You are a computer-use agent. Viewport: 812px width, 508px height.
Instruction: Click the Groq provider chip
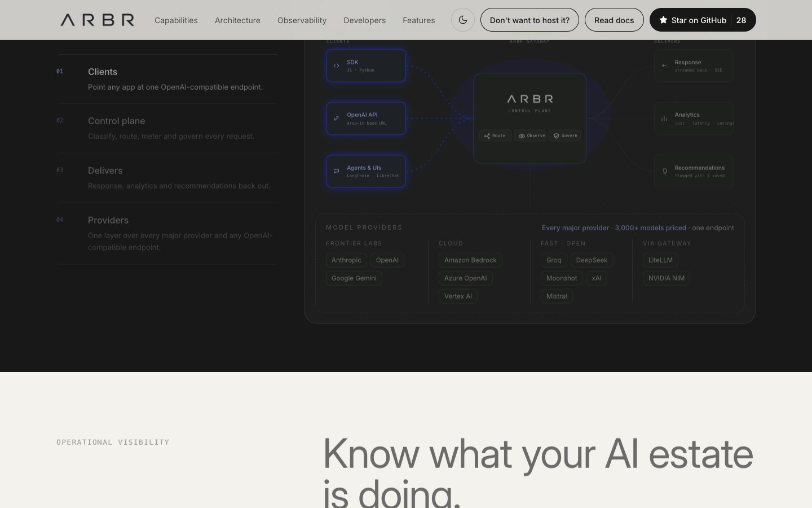(554, 260)
